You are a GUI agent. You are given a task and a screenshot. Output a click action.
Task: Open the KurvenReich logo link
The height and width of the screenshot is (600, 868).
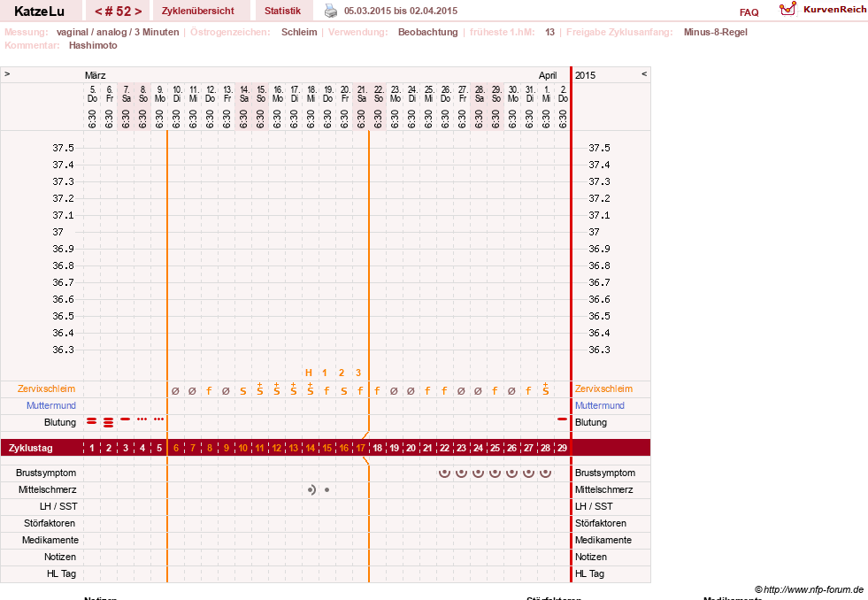(x=823, y=10)
